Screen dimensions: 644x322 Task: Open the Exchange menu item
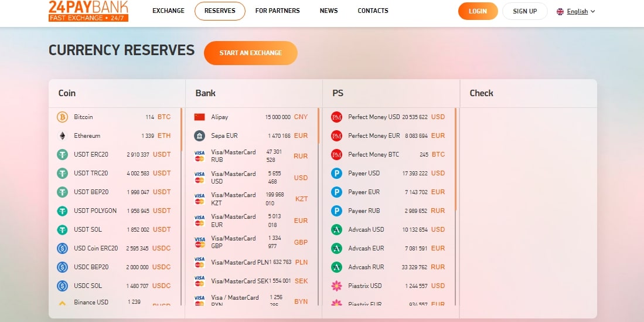[168, 11]
